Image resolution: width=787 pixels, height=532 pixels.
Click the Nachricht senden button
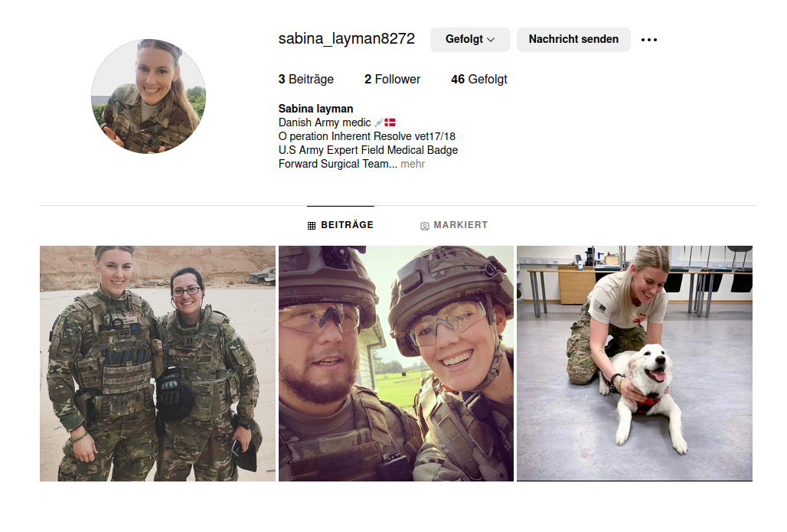[x=573, y=40]
